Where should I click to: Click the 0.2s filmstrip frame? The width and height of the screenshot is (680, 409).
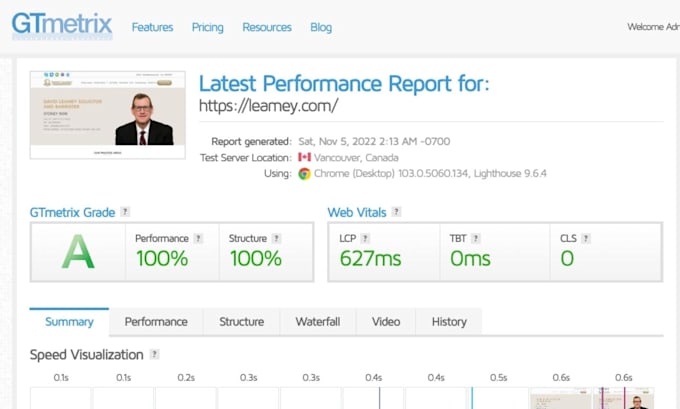pos(186,398)
